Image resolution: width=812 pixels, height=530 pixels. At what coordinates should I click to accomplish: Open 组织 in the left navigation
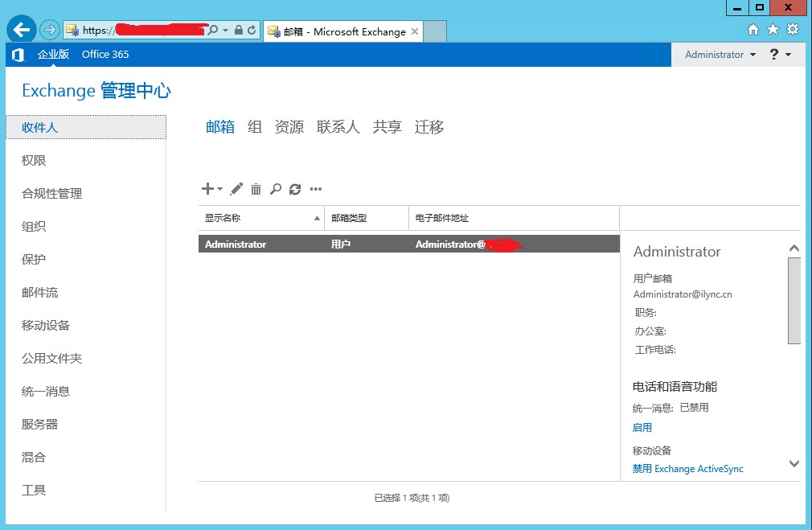coord(34,227)
